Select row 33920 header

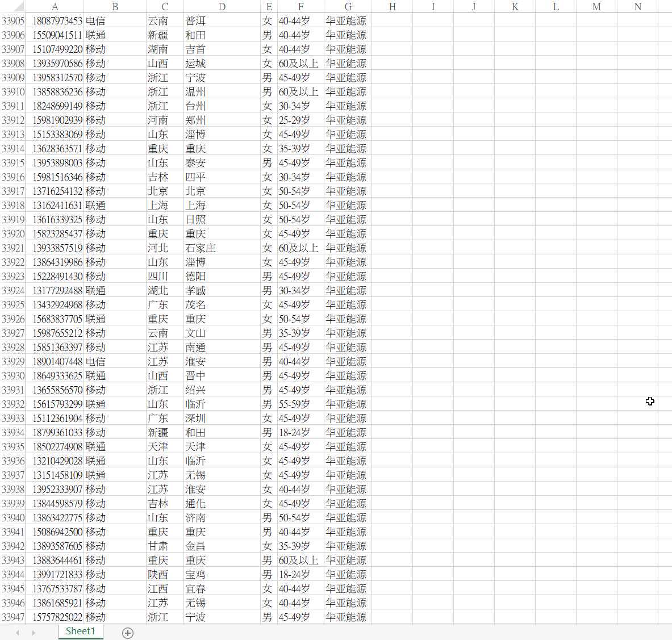[13, 233]
